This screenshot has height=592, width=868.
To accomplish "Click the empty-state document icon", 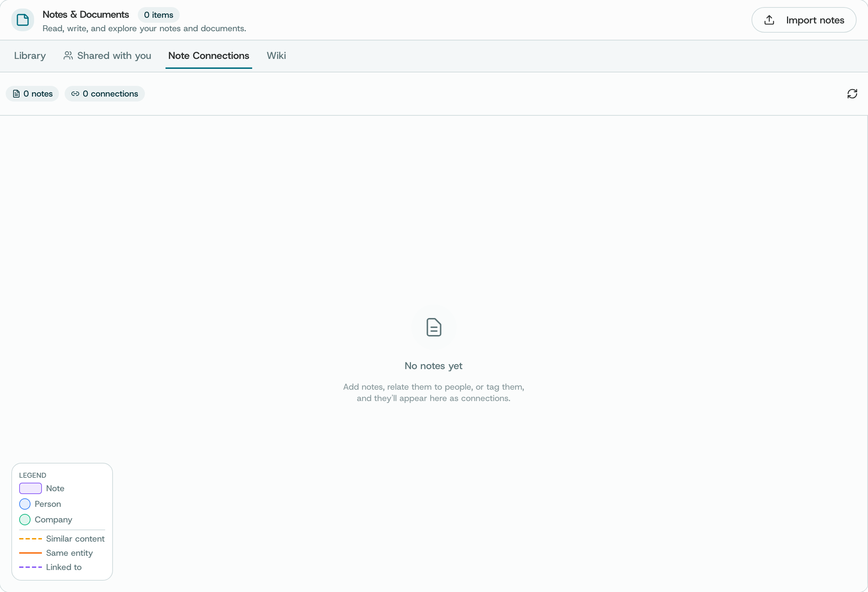I will [x=434, y=327].
